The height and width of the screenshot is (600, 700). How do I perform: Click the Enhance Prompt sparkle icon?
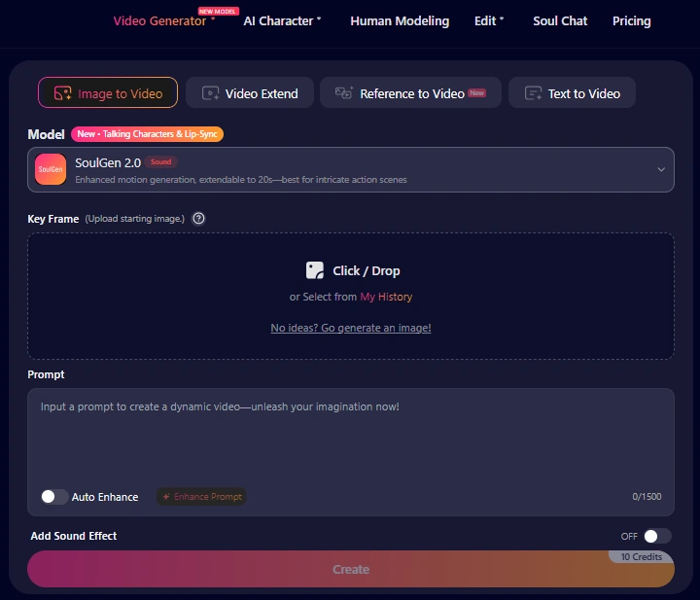pos(166,496)
